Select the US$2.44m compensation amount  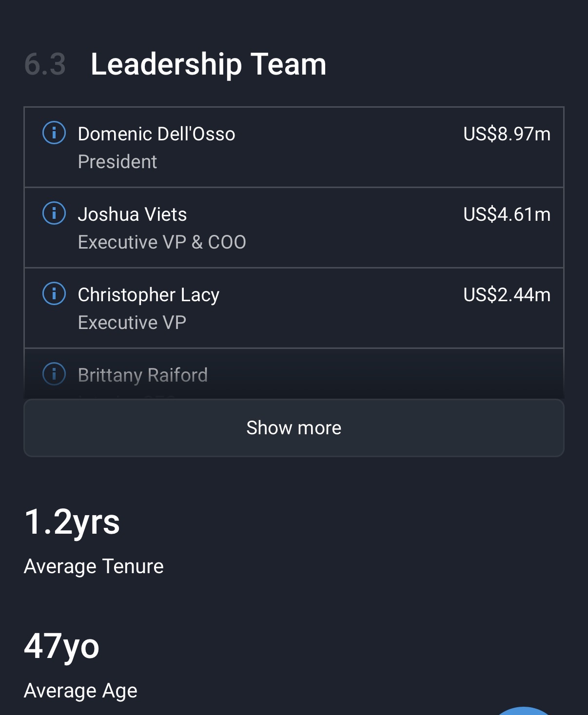coord(507,295)
